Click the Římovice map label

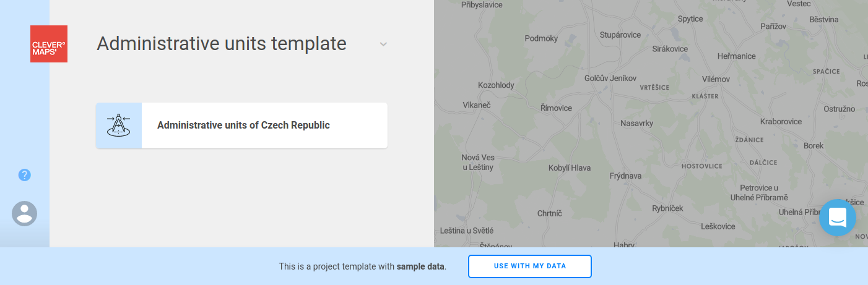[556, 108]
